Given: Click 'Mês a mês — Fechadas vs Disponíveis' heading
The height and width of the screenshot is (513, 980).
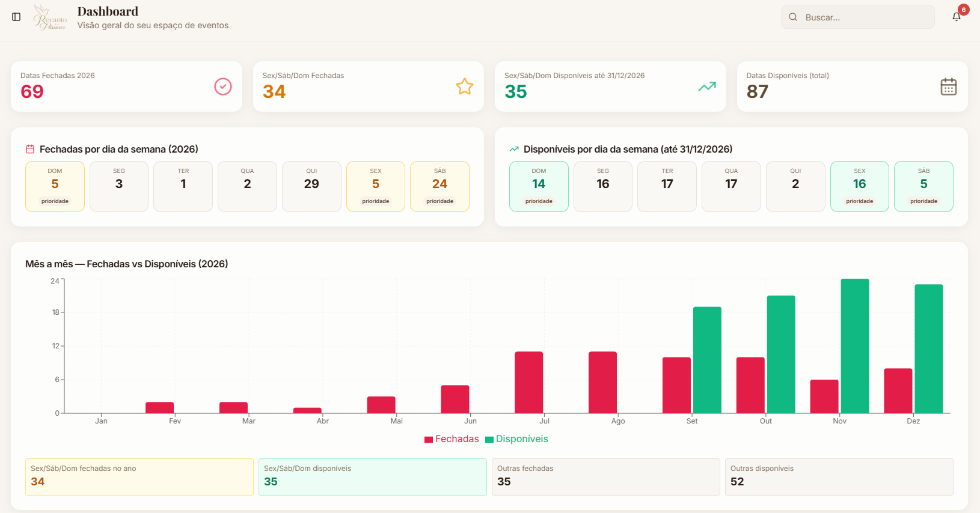Looking at the screenshot, I should click(x=127, y=264).
